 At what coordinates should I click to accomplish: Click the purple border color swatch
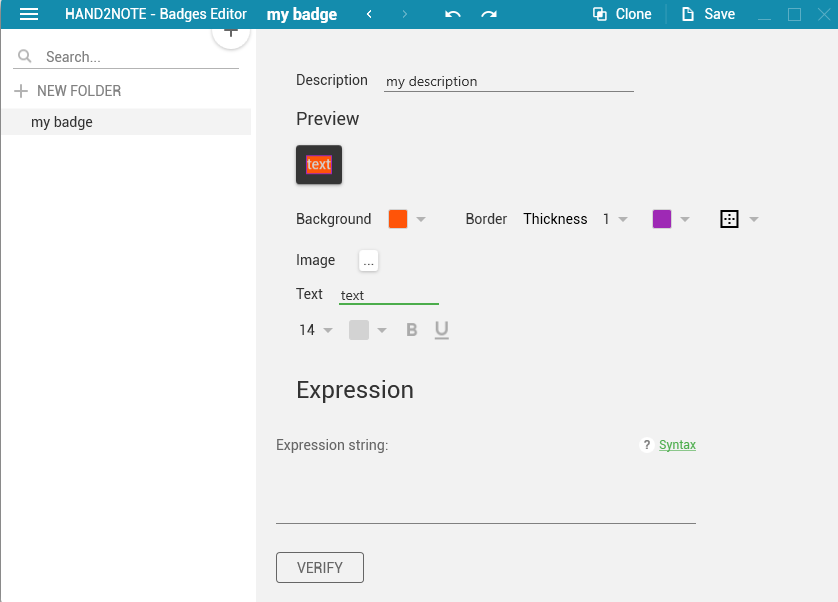point(662,219)
